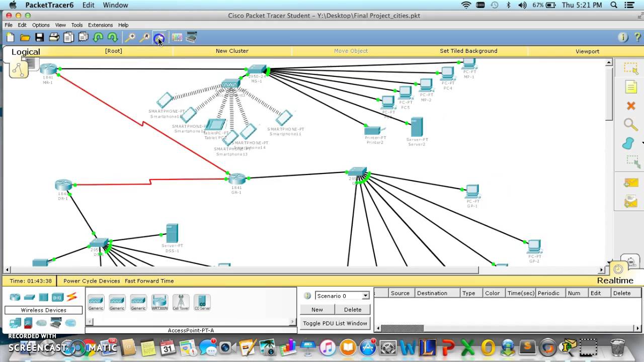Image resolution: width=644 pixels, height=362 pixels.
Task: Open the drawing palette icon
Action: coord(177,38)
